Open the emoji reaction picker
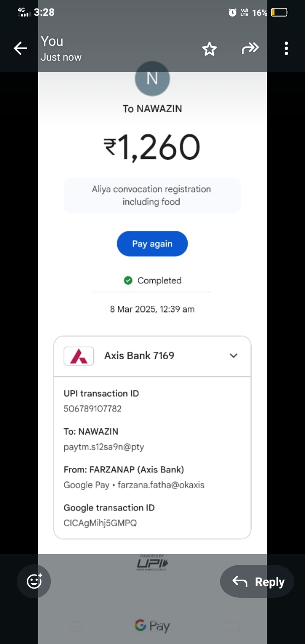 (x=34, y=581)
